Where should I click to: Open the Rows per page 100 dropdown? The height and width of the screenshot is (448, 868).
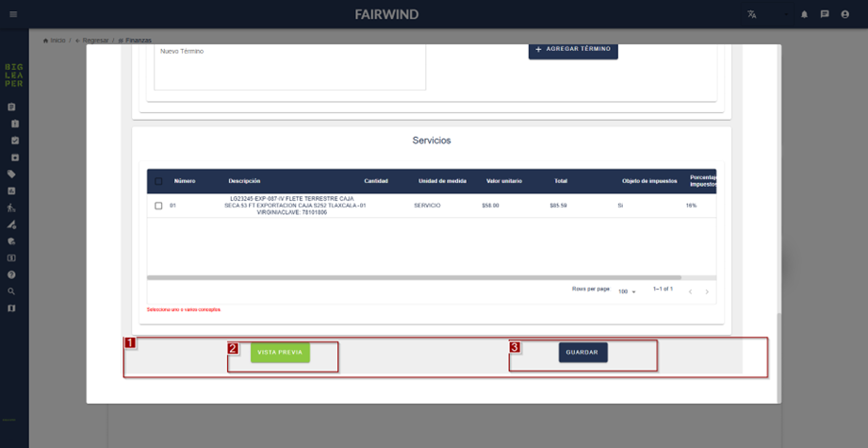tap(627, 291)
